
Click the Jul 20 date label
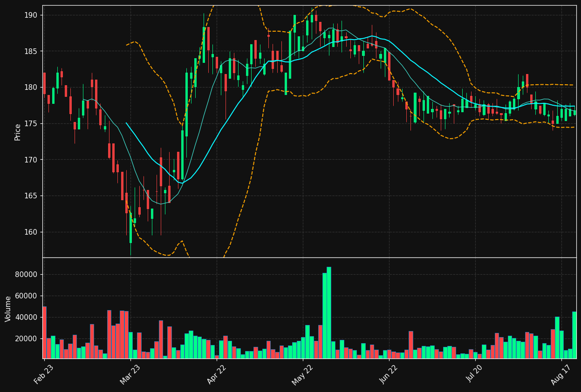(475, 375)
